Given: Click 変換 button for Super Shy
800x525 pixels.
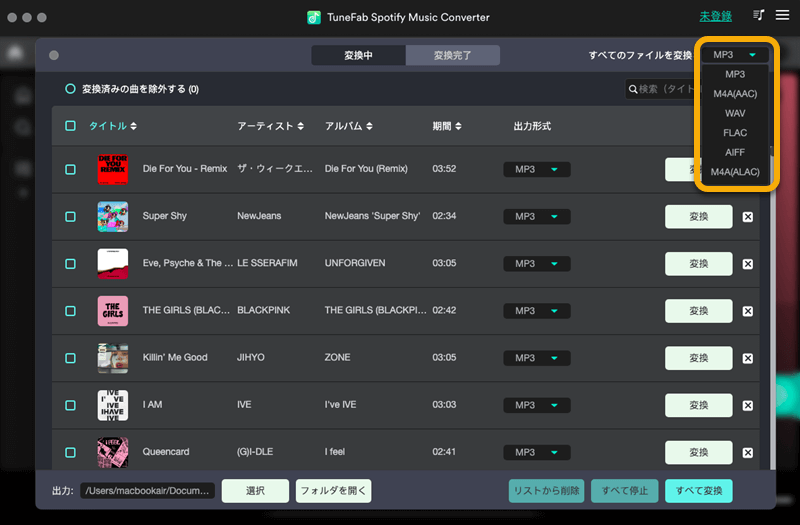Looking at the screenshot, I should coord(698,217).
